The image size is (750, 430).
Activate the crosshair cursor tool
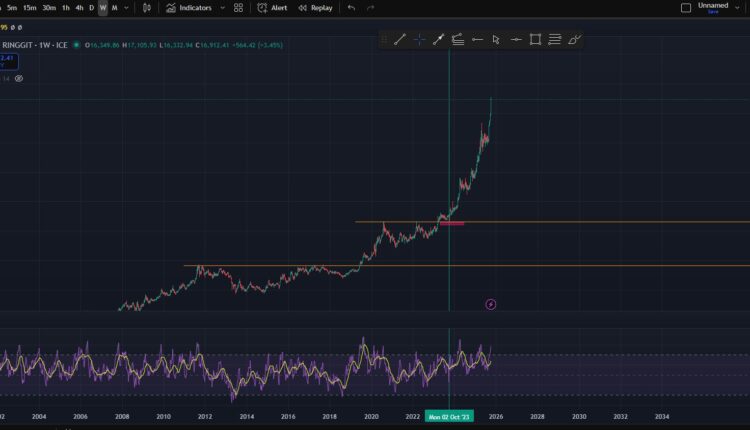419,40
